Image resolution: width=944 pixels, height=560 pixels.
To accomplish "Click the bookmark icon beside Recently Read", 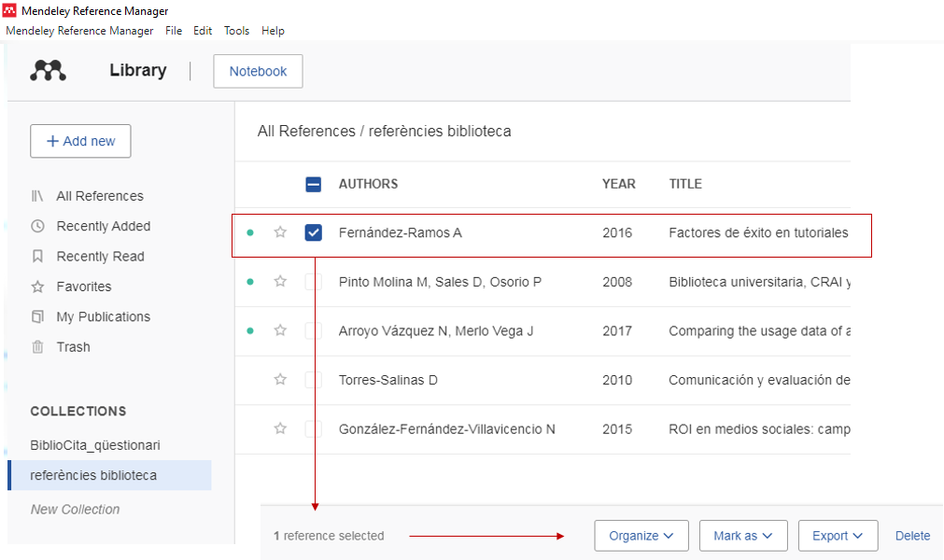I will click(x=37, y=257).
